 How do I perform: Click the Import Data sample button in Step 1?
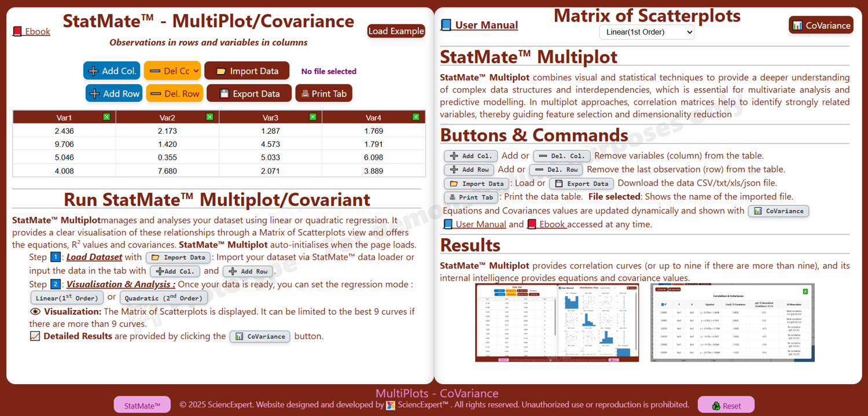click(x=178, y=257)
